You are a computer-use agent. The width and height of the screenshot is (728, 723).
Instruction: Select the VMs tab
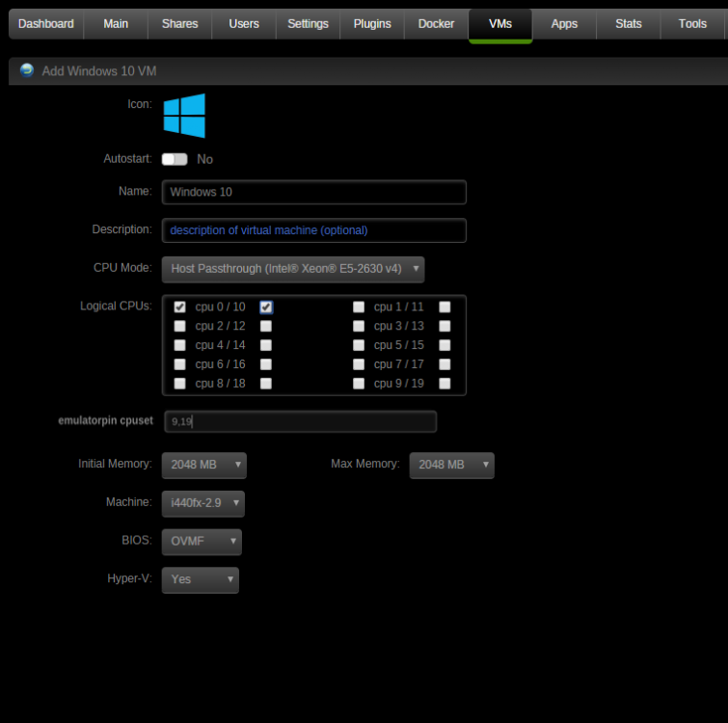500,25
